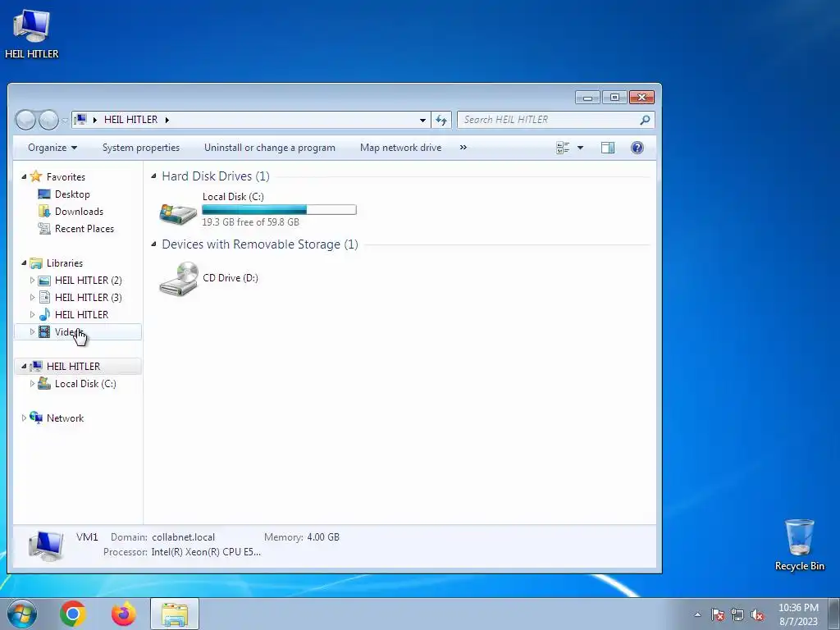This screenshot has height=630, width=840.
Task: Click the computer icon in the details pane
Action: pyautogui.click(x=46, y=546)
